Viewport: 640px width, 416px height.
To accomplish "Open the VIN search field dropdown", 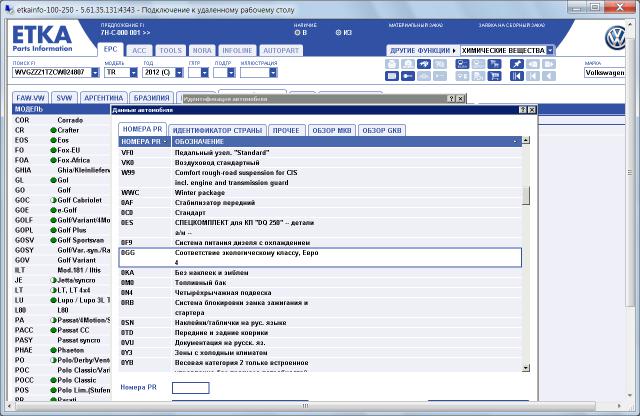I will coord(95,73).
